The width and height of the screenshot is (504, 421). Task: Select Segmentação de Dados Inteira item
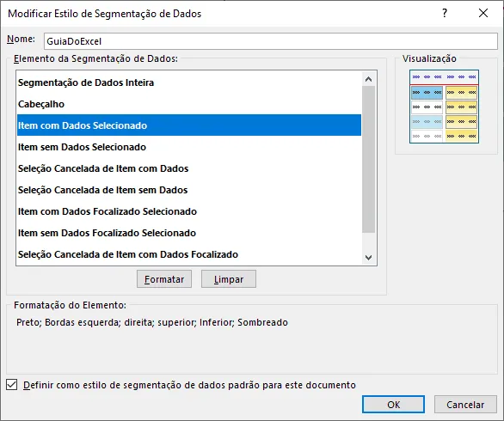tap(189, 82)
